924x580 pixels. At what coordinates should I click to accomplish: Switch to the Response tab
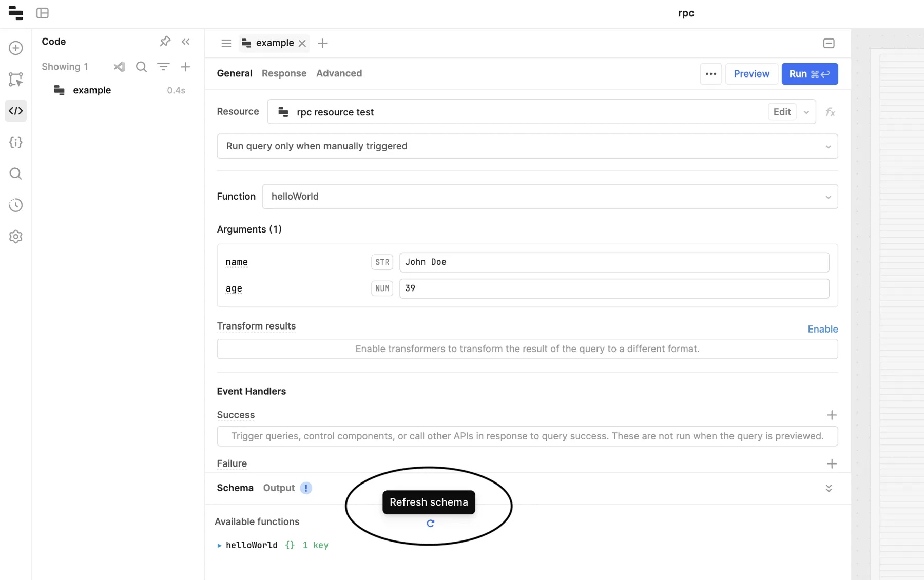(284, 73)
